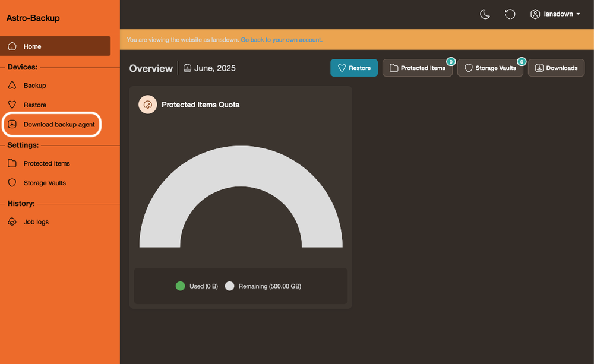This screenshot has width=594, height=364.
Task: Open Protected Items top button
Action: point(417,68)
